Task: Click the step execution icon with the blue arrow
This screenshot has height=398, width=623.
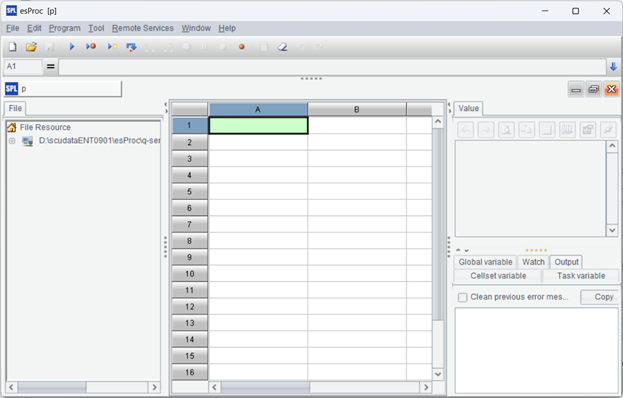Action: [132, 47]
